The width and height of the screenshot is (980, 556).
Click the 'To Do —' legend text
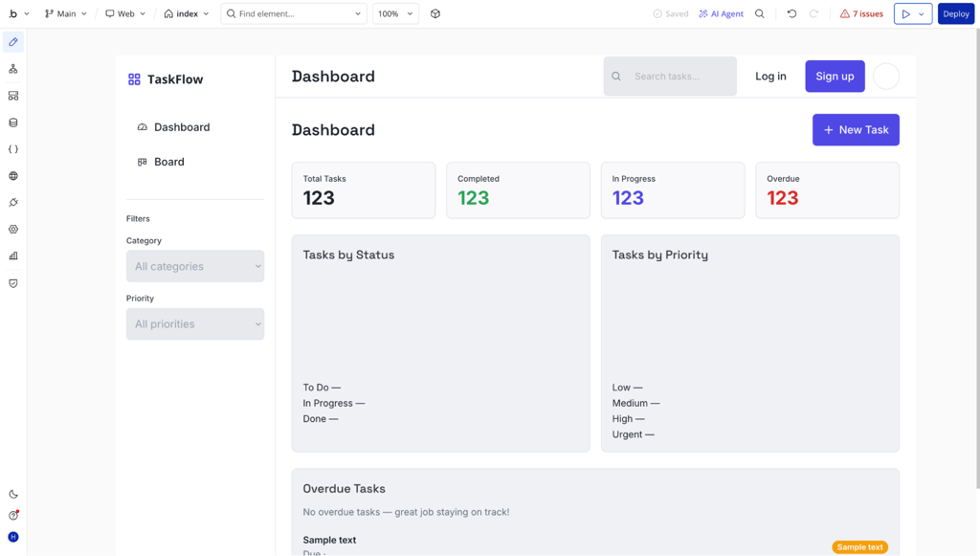322,388
